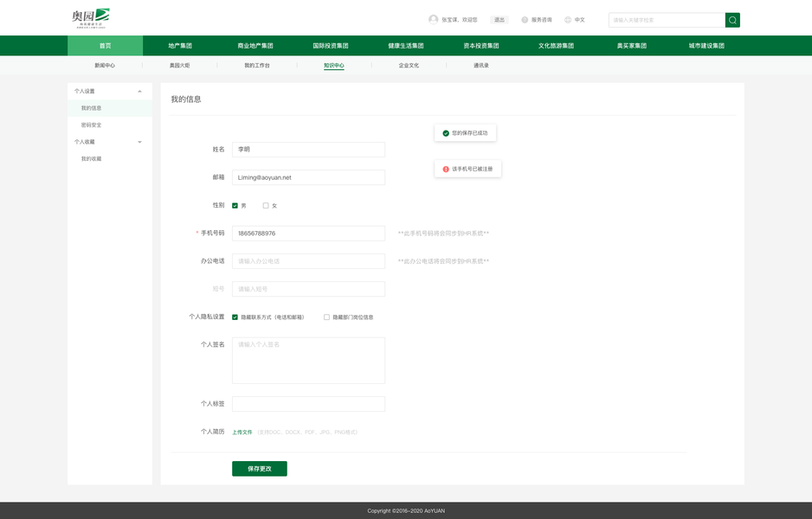This screenshot has width=812, height=519.
Task: Select 知识中心 in sub-navigation
Action: click(x=334, y=66)
